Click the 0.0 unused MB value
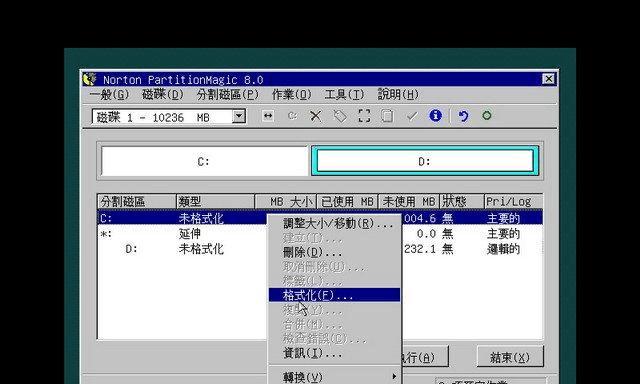Screen dimensions: 640x384 pyautogui.click(x=426, y=234)
